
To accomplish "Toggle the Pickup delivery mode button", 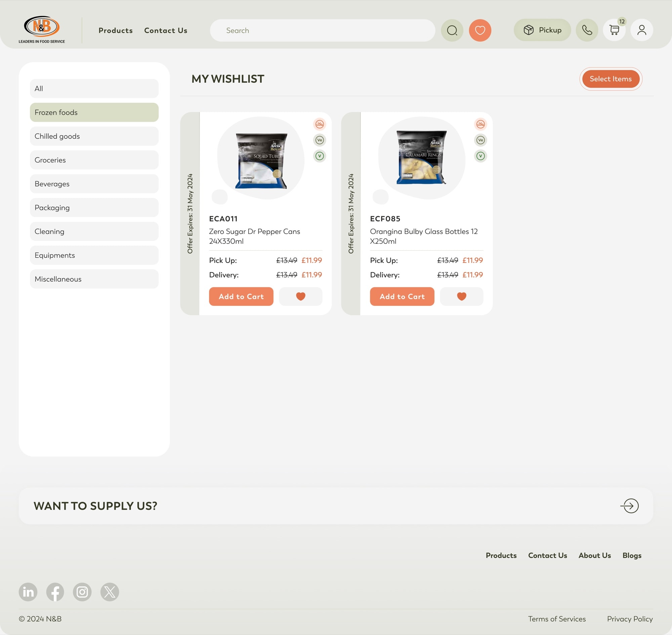I will 542,30.
